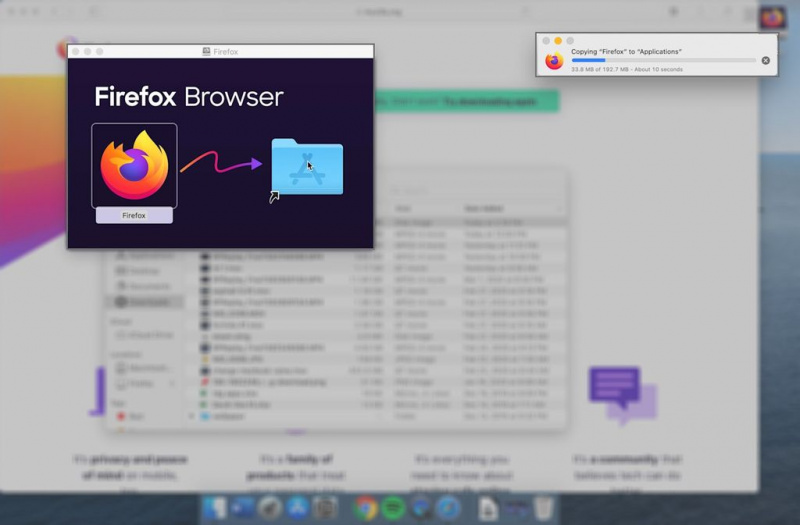Screen dimensions: 800x525
Task: Open the App Store from the Dock
Action: [297, 508]
